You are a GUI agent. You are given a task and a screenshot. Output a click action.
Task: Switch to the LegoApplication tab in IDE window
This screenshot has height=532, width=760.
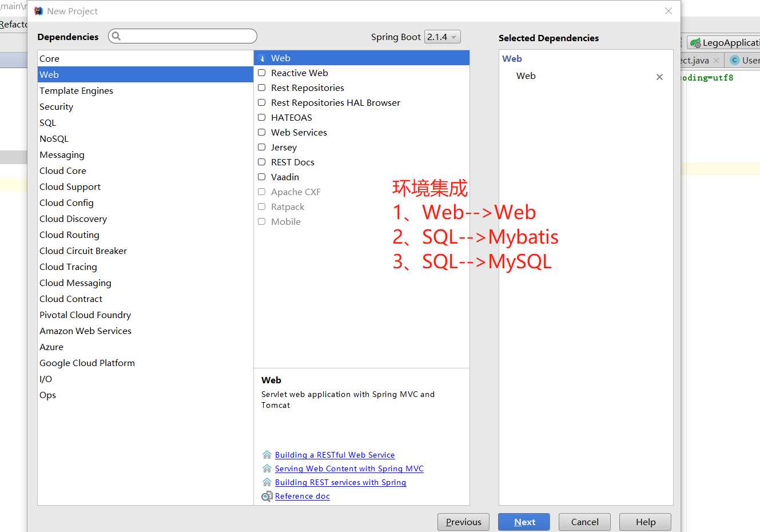click(x=723, y=43)
